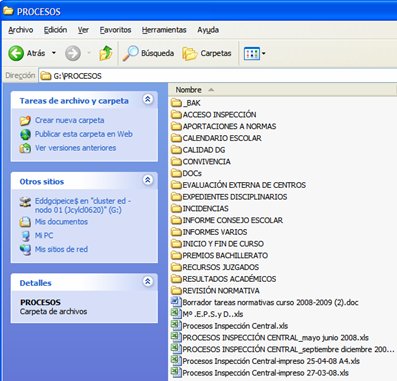This screenshot has height=381, width=397.
Task: Select Procesos Inspección Central.xls file name
Action: click(235, 326)
